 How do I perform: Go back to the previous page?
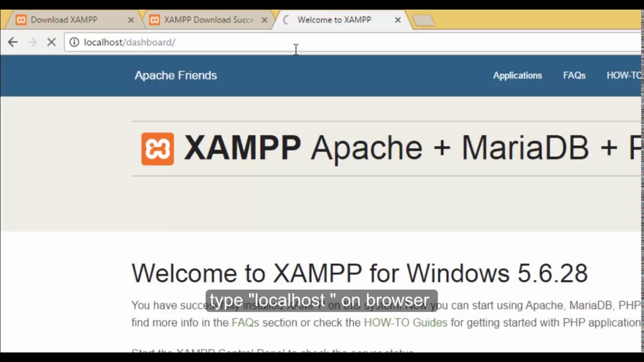pos(13,42)
